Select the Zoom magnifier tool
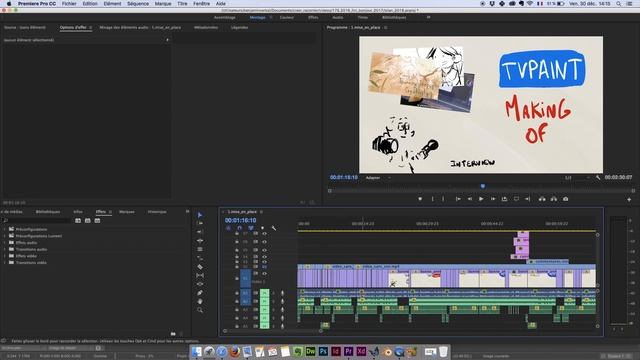 coord(200,310)
